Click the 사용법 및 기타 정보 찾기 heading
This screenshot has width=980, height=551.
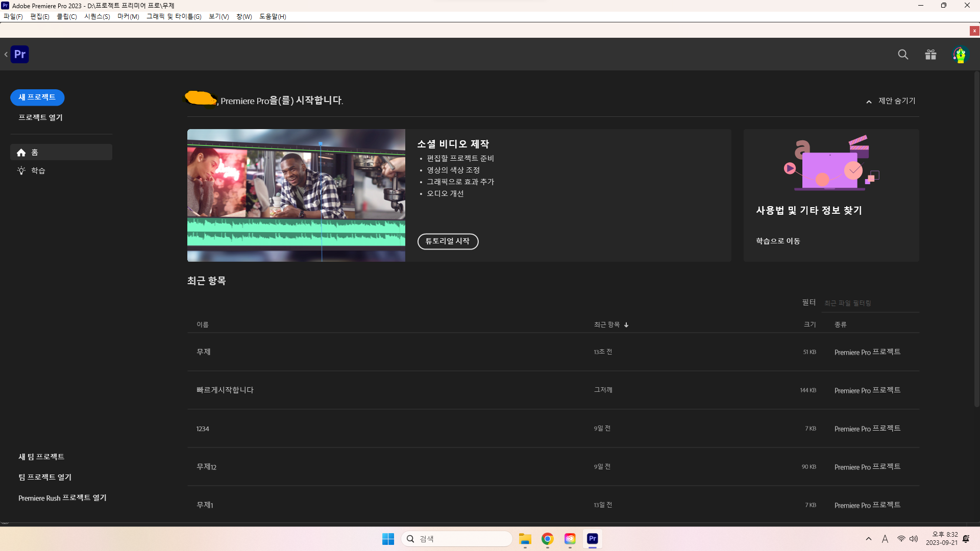click(x=809, y=211)
